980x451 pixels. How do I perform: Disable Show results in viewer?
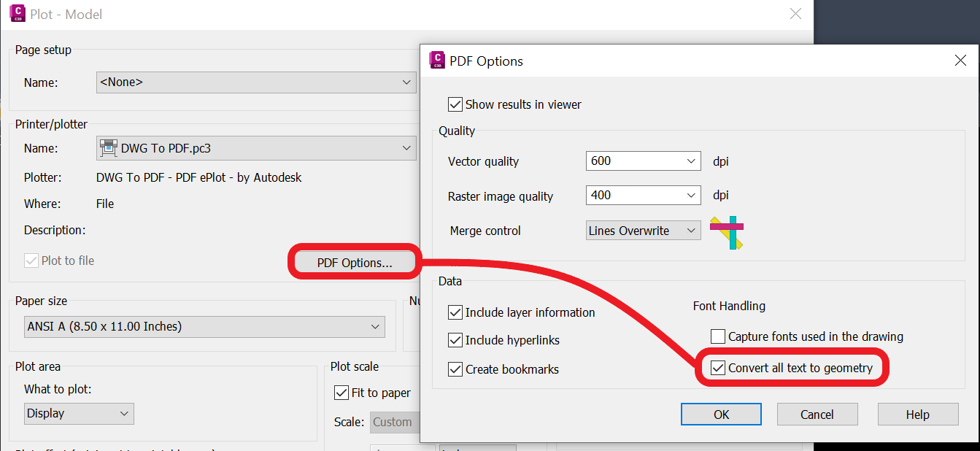point(455,104)
